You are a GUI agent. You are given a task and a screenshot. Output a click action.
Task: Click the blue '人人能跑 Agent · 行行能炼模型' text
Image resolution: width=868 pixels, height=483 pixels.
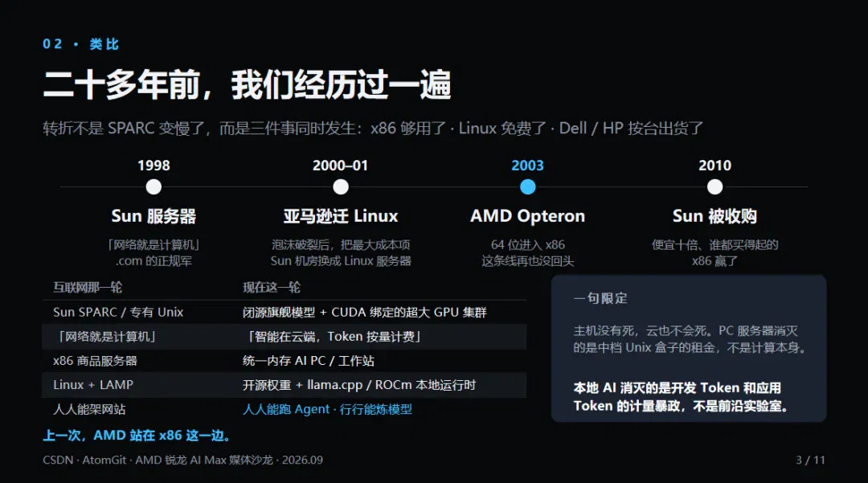(327, 409)
